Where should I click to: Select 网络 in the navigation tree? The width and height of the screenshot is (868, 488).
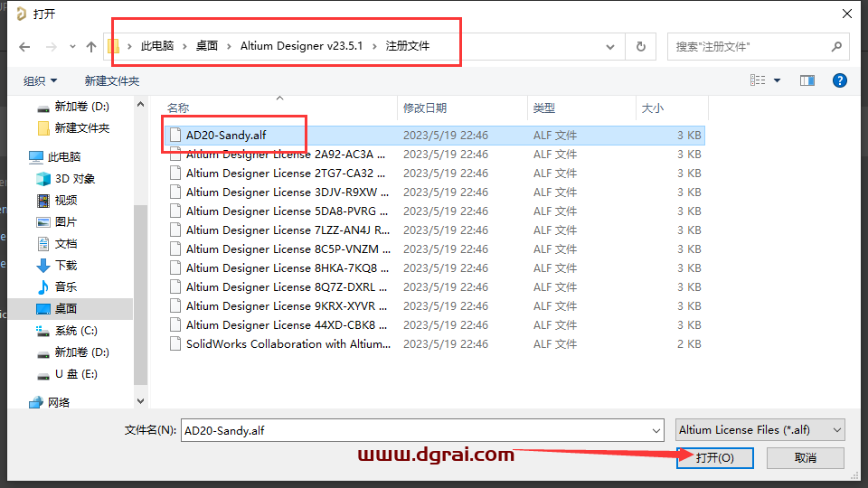50,403
